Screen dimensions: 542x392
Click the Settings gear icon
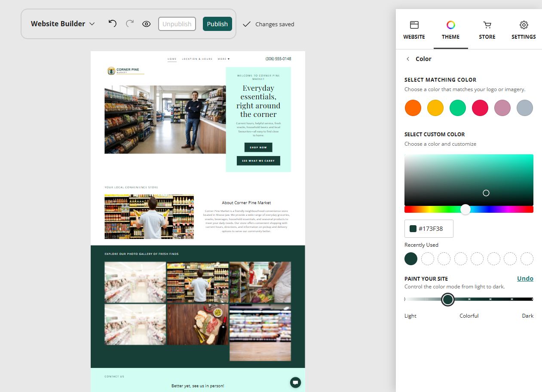pyautogui.click(x=524, y=25)
